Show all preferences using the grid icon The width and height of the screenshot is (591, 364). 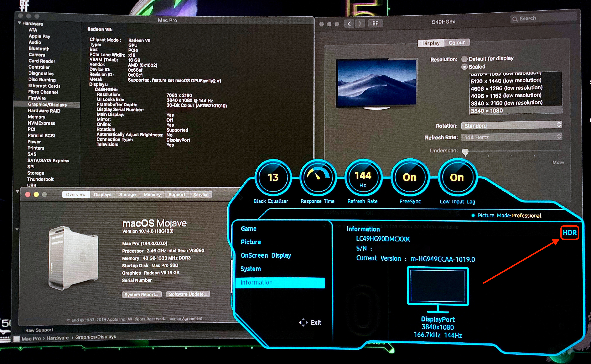(x=375, y=23)
